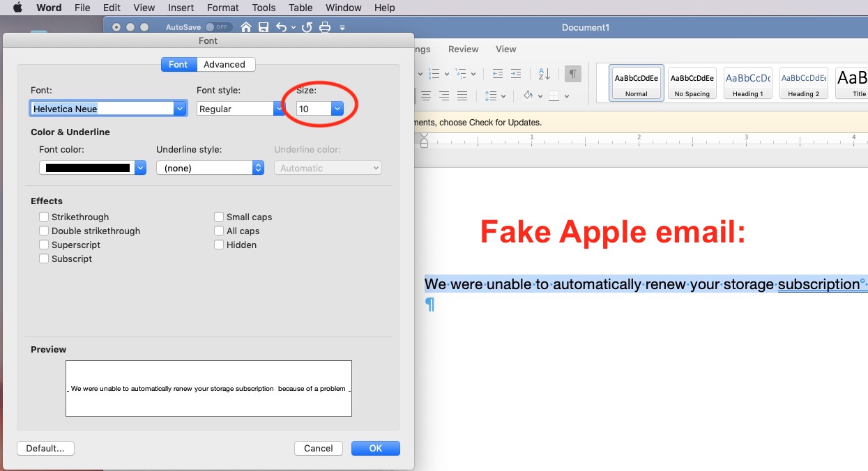Expand the borders options arrow
The height and width of the screenshot is (471, 868).
(x=567, y=96)
